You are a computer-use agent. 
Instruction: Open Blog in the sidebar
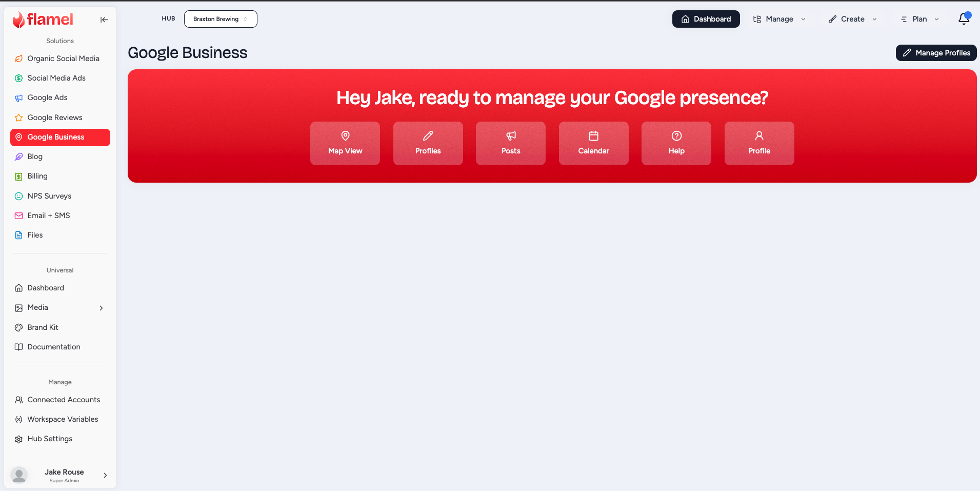click(x=60, y=156)
